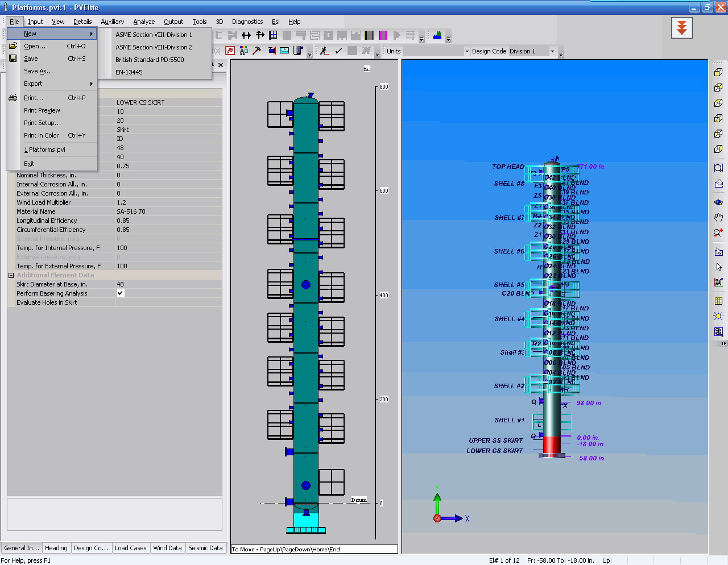Click the red key icon in second toolbar
This screenshot has width=728, height=565.
click(x=230, y=51)
